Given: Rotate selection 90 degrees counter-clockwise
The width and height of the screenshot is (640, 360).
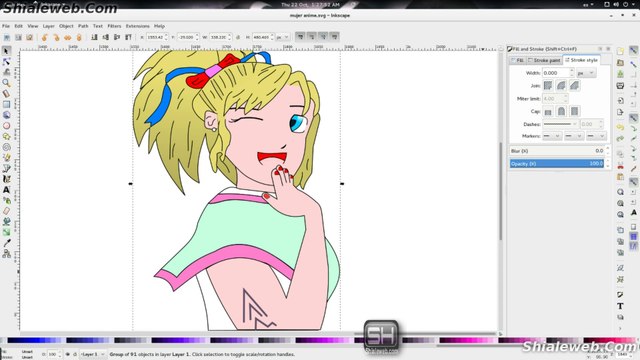Looking at the screenshot, I should click(44, 37).
